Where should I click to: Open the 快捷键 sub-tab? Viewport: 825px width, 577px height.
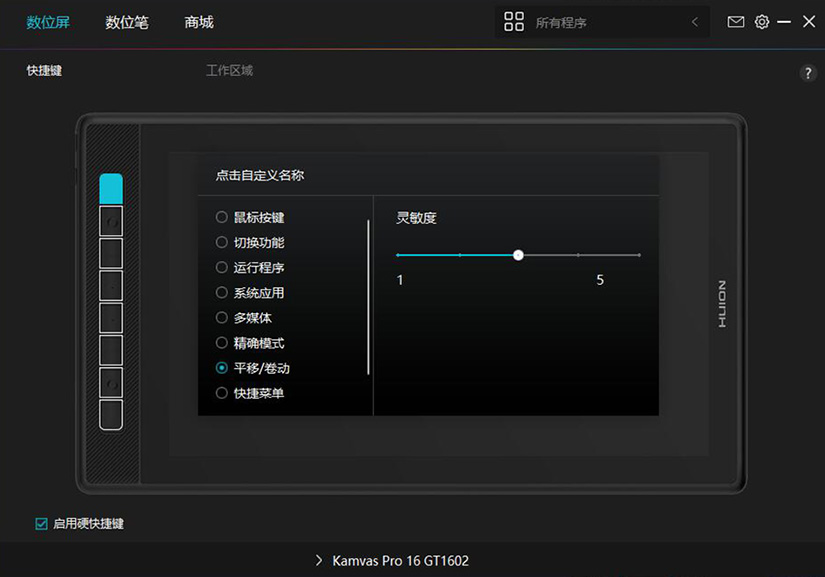point(44,70)
